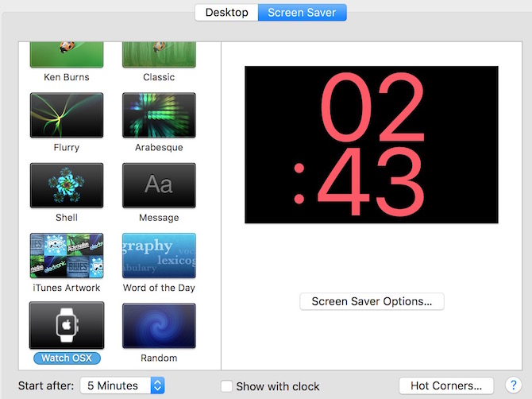The width and height of the screenshot is (532, 399).
Task: Switch to the Desktop tab
Action: click(226, 13)
